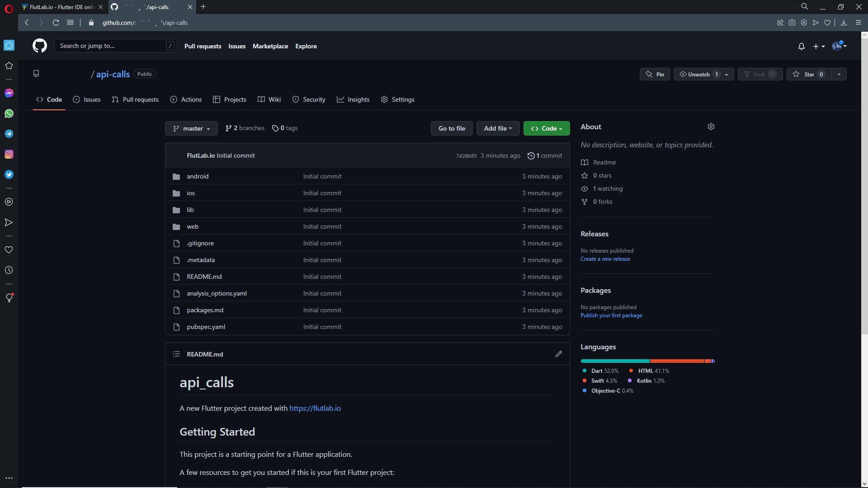Expand the Add file dropdown
This screenshot has height=488, width=868.
498,128
